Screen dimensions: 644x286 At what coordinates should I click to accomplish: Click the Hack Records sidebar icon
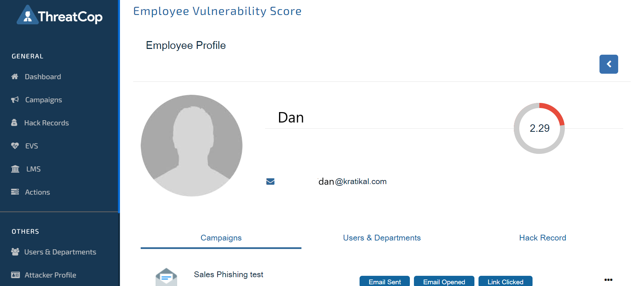[14, 123]
